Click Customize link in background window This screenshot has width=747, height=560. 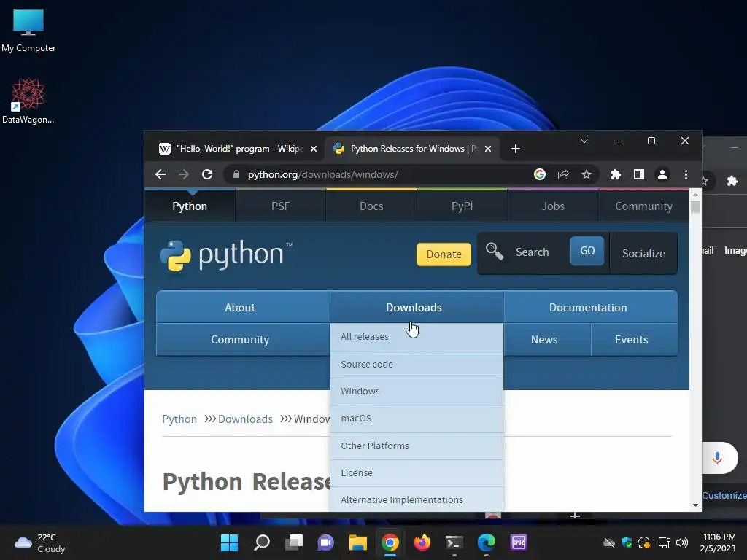[x=724, y=495]
